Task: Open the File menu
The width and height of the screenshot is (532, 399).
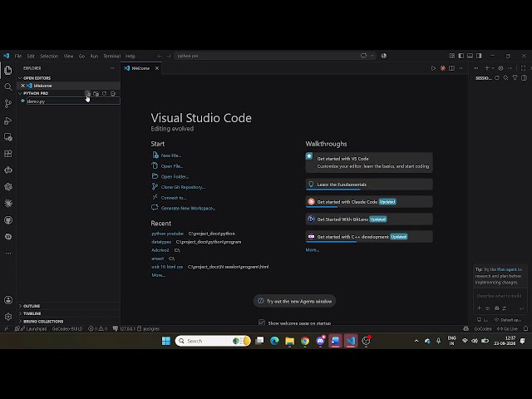Action: tap(18, 56)
